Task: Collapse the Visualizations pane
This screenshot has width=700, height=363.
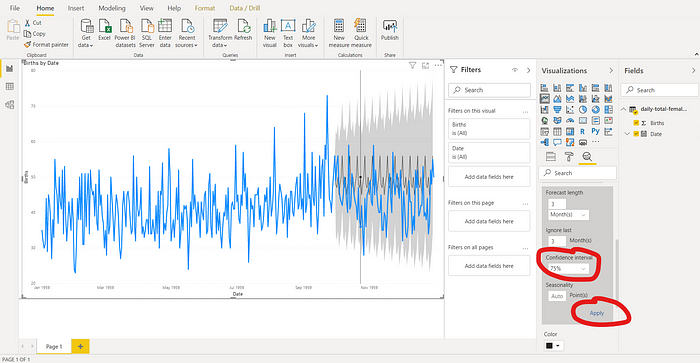Action: tap(611, 71)
